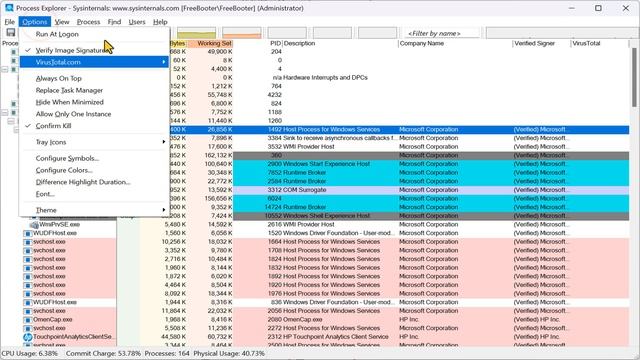Open the Find menu

point(114,22)
